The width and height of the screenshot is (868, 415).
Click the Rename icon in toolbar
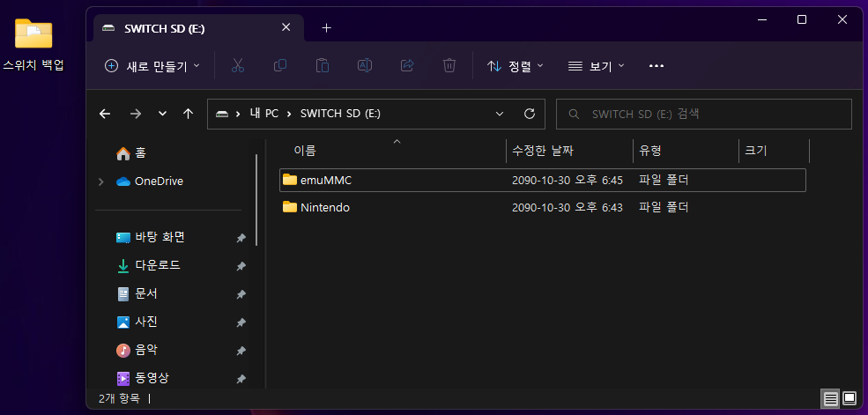(x=364, y=66)
